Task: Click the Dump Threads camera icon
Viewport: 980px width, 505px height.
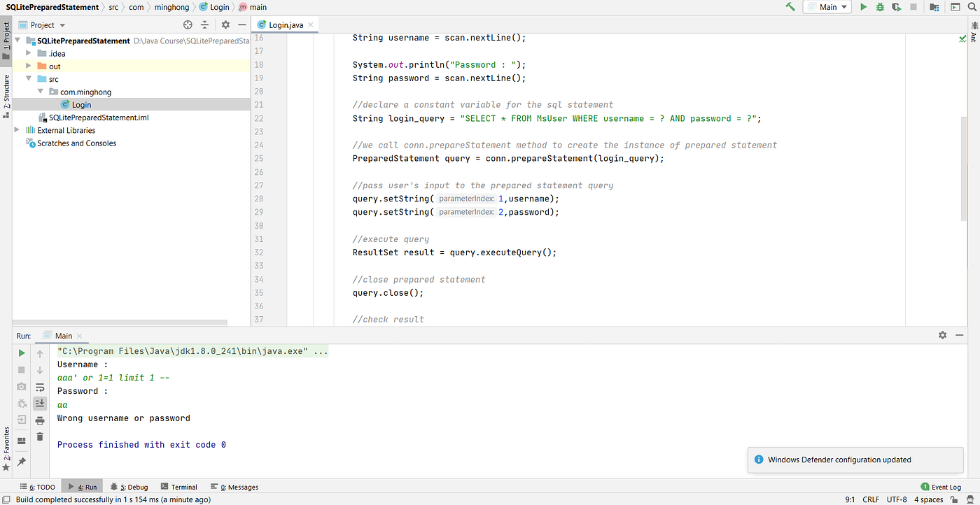Action: 22,387
